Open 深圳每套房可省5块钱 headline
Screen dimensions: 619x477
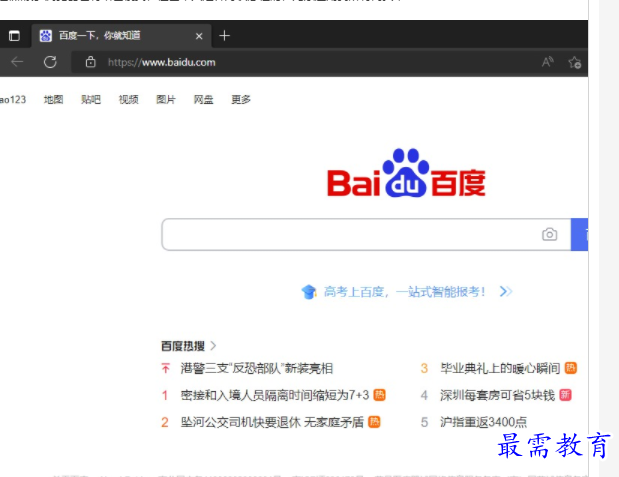497,395
